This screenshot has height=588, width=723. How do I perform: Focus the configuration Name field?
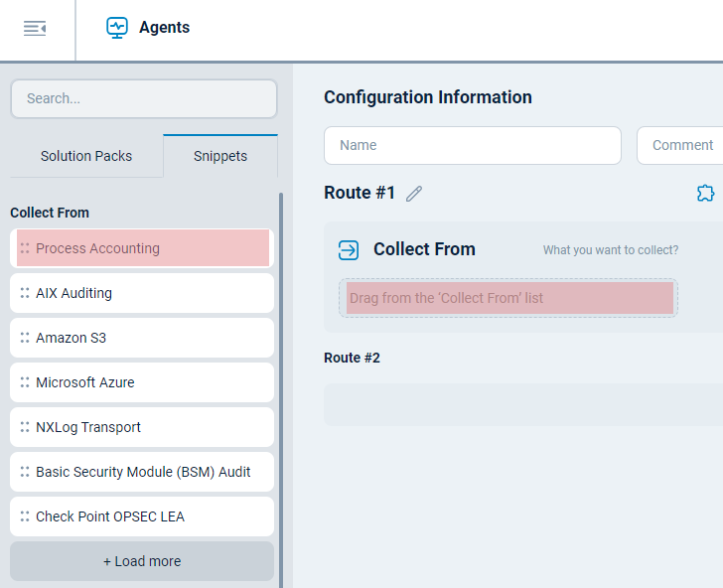(x=472, y=145)
